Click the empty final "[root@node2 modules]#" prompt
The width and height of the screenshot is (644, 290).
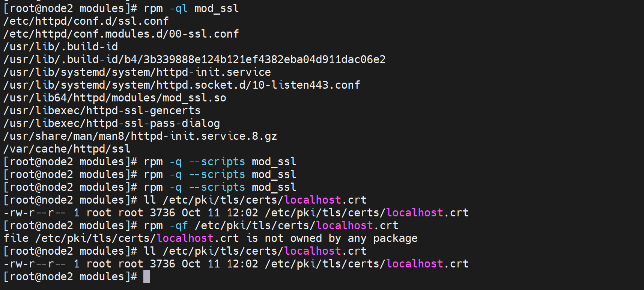pos(70,276)
